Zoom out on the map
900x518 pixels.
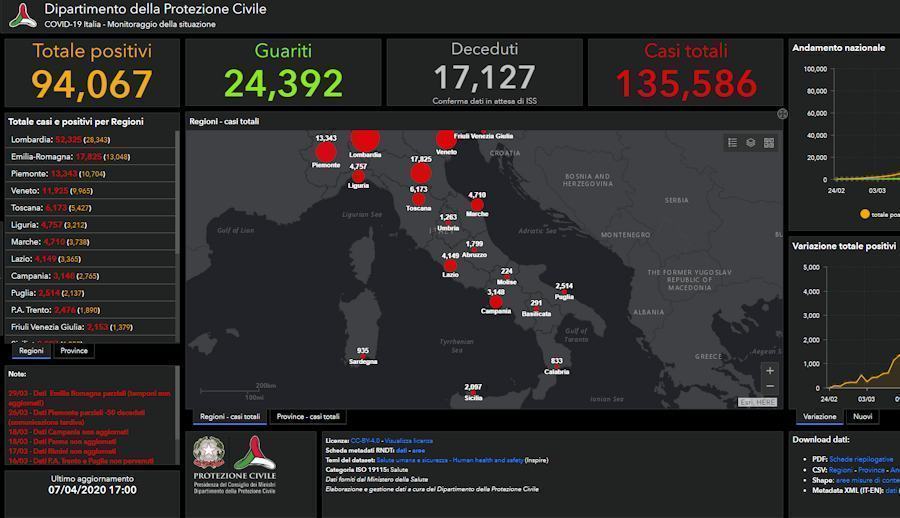click(770, 386)
